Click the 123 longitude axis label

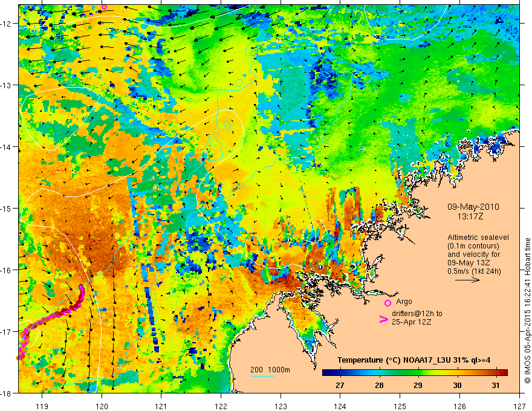coord(281,406)
